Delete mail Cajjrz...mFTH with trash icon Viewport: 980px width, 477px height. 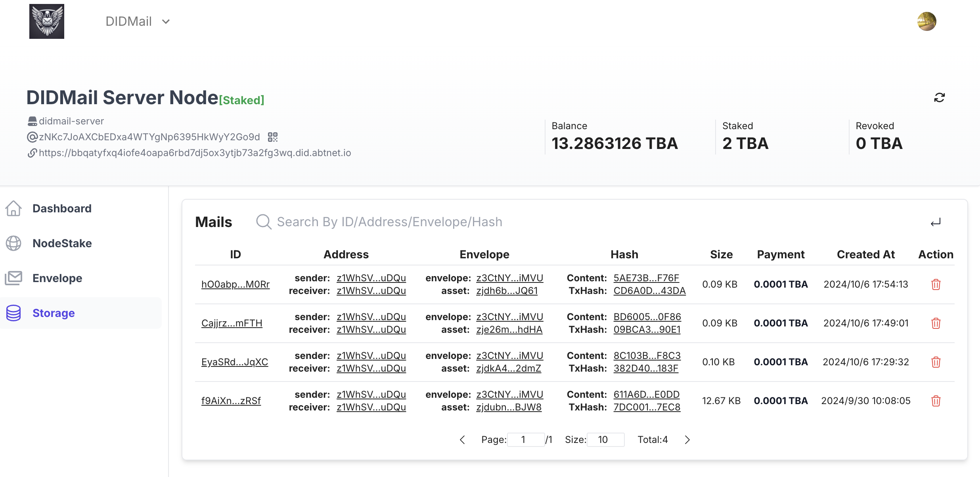[x=936, y=323]
